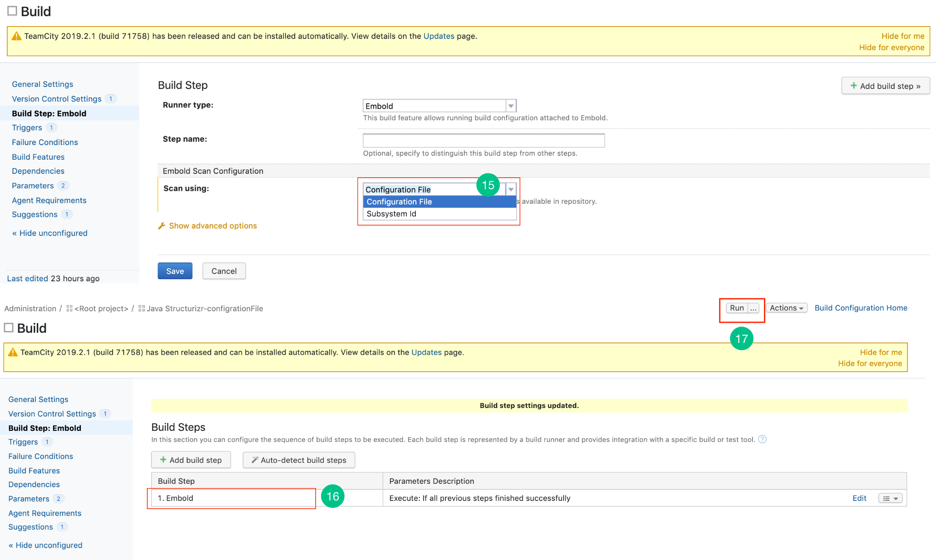Click the + Add build step button in Build Steps
The image size is (943, 560).
(x=191, y=460)
